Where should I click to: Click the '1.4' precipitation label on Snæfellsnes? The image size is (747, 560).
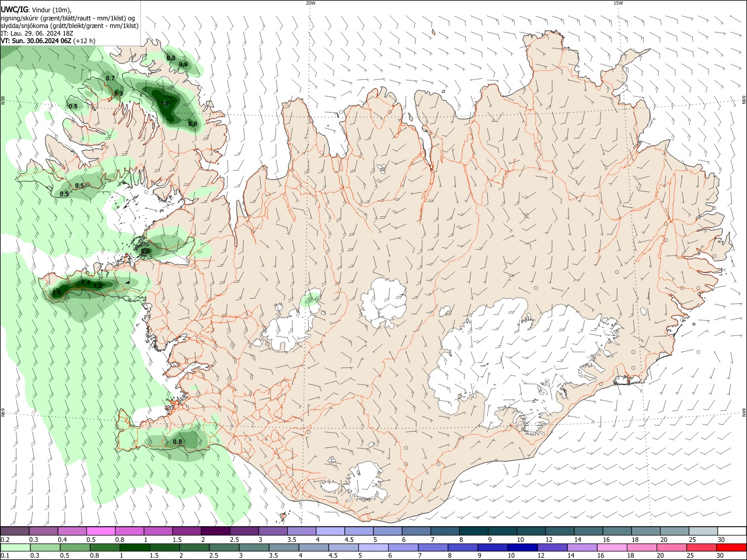pos(86,282)
